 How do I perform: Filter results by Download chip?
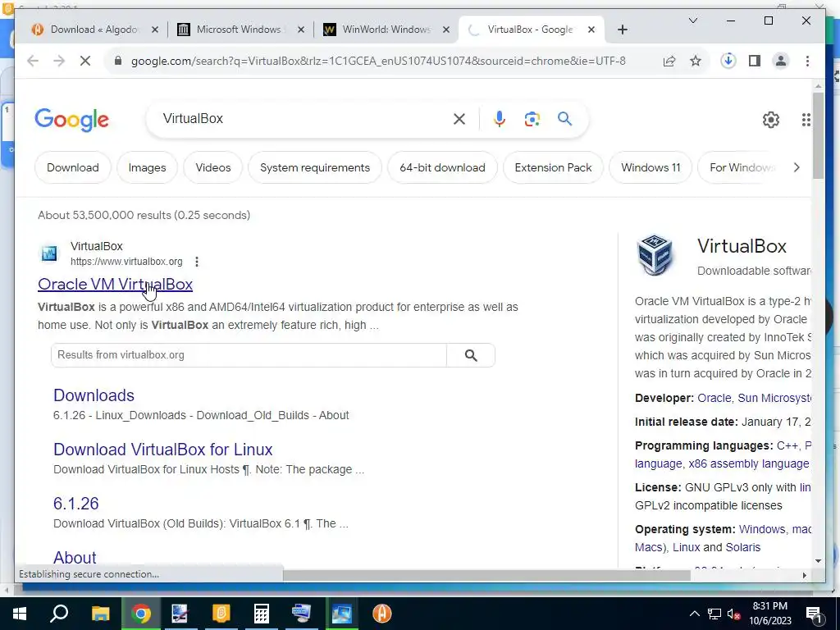[73, 167]
